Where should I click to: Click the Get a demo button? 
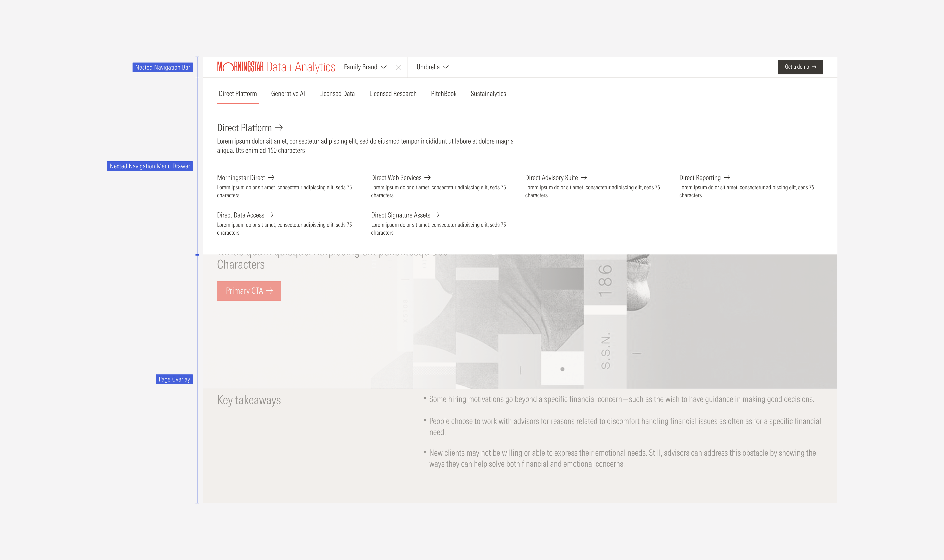pyautogui.click(x=800, y=67)
